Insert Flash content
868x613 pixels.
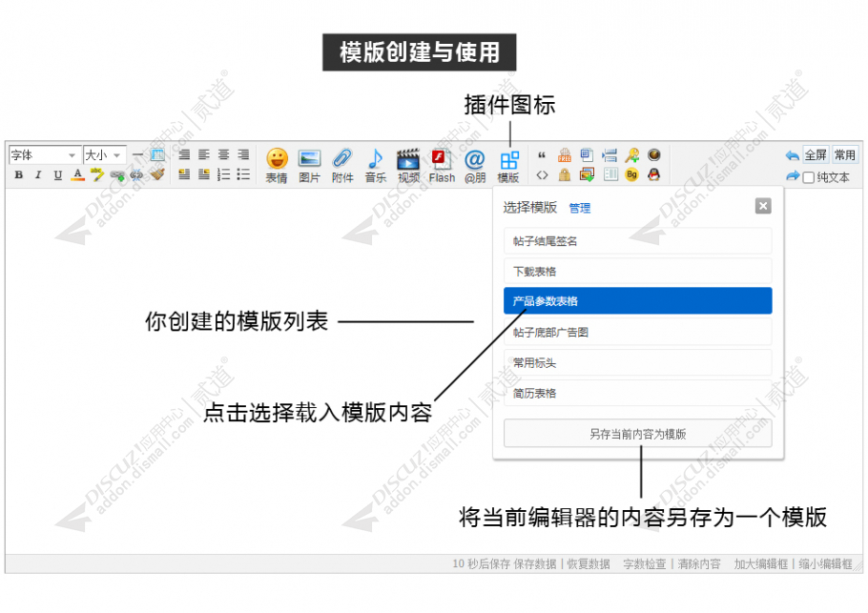442,166
